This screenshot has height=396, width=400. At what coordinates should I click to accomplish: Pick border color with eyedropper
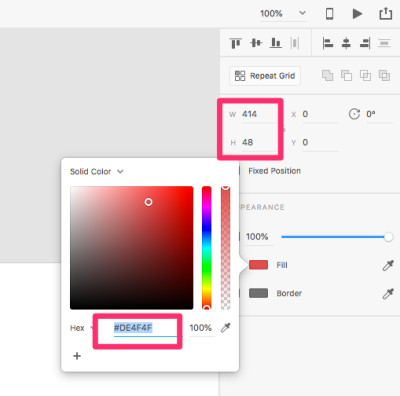coord(388,294)
